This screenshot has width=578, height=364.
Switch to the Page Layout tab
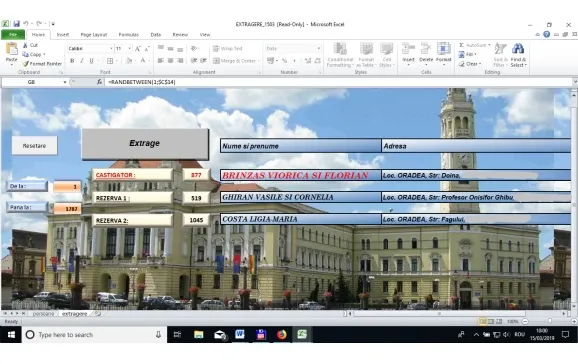[94, 34]
